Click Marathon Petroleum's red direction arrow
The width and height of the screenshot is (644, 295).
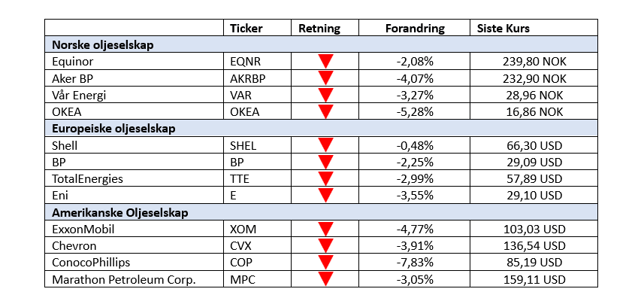(x=325, y=279)
